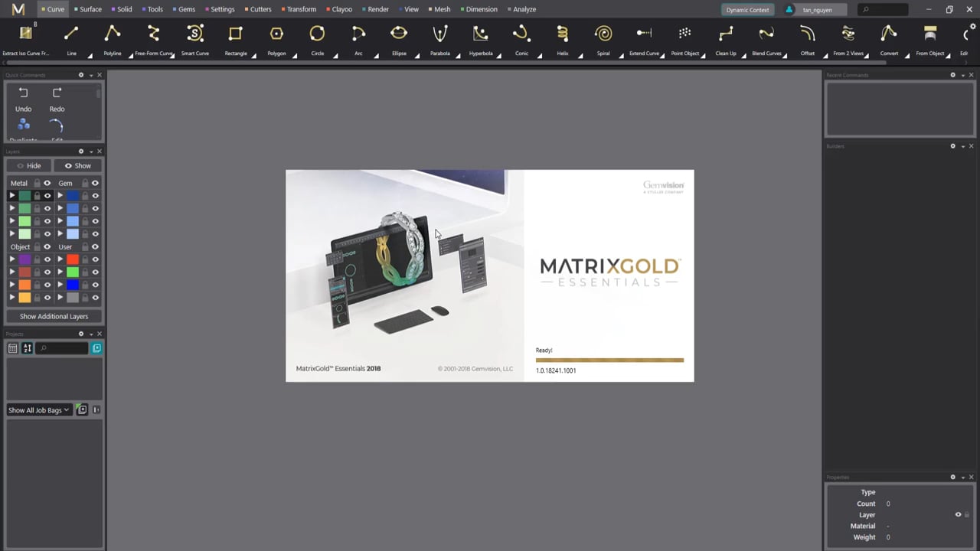Open Quick Commands panel dropdown arrow
This screenshot has height=551, width=980.
coord(90,75)
